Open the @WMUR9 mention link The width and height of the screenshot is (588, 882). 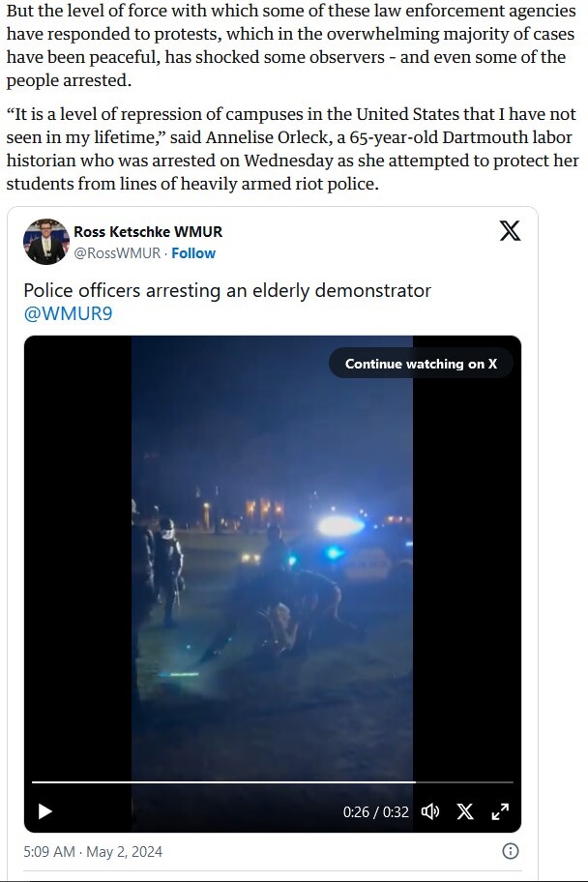coord(68,313)
